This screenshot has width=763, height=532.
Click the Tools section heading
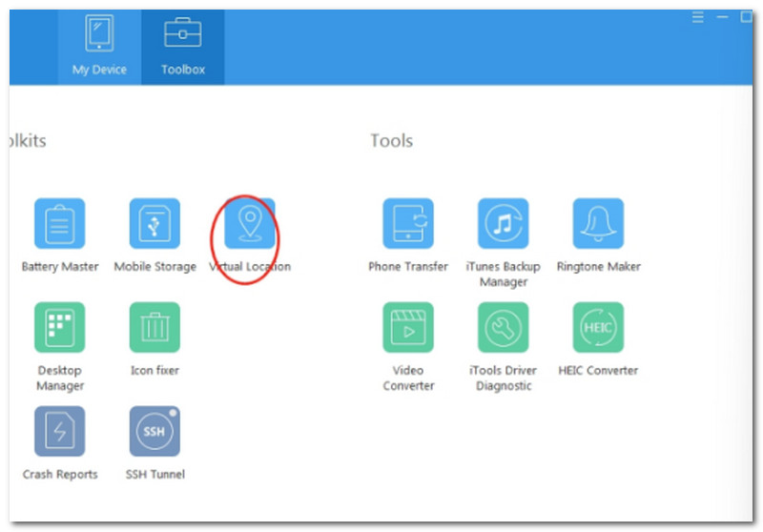point(392,140)
